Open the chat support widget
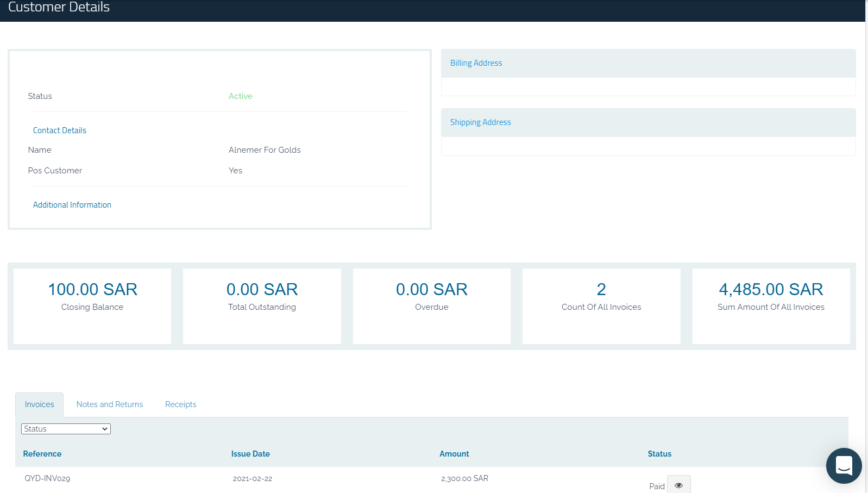Screen dimensions: 868x493 (844, 466)
